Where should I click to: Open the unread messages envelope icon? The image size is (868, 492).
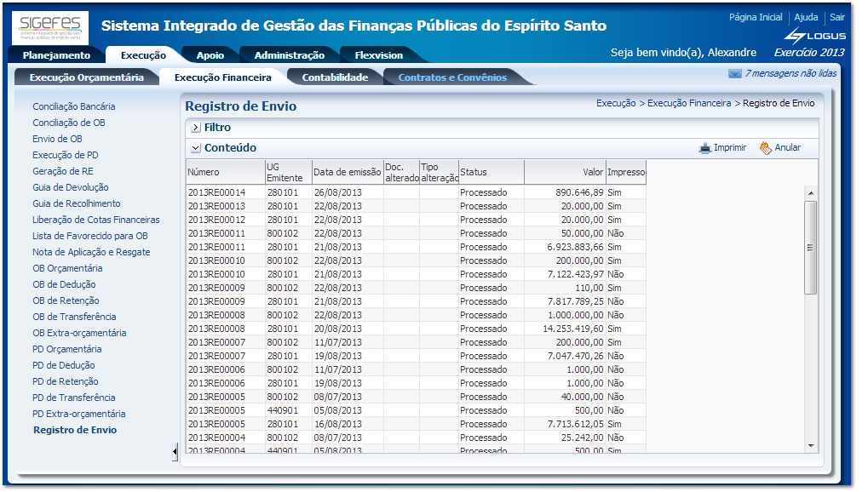pos(734,74)
